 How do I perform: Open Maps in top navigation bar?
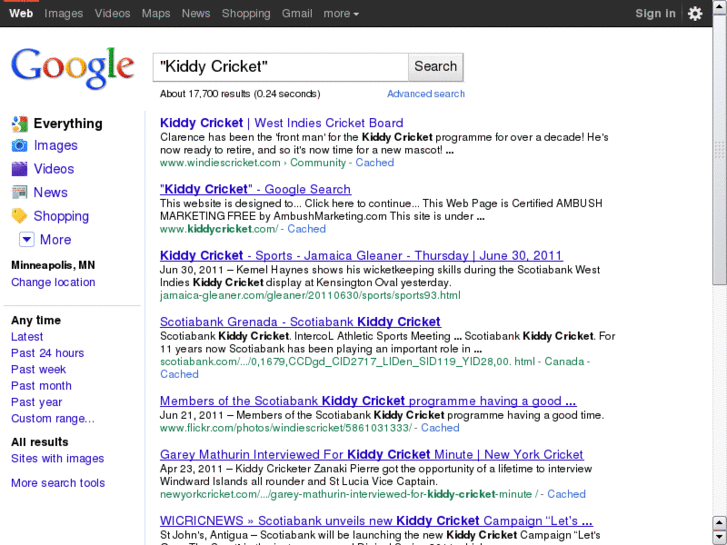point(156,13)
